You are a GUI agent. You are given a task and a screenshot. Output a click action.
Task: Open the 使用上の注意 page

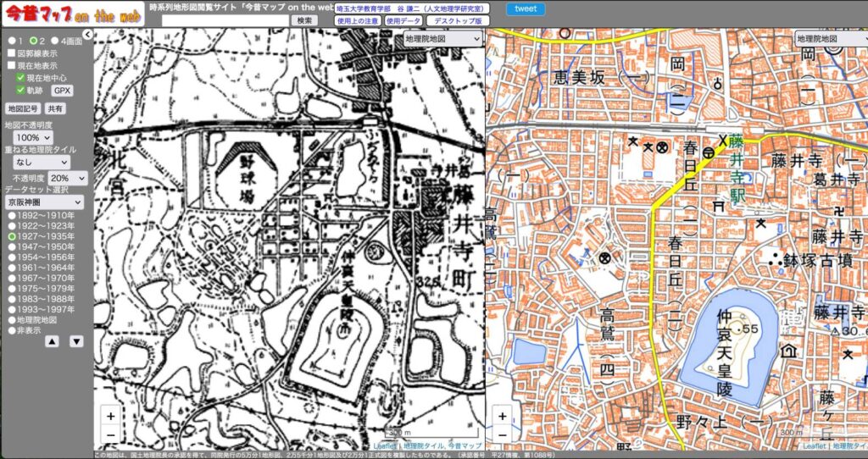click(357, 20)
